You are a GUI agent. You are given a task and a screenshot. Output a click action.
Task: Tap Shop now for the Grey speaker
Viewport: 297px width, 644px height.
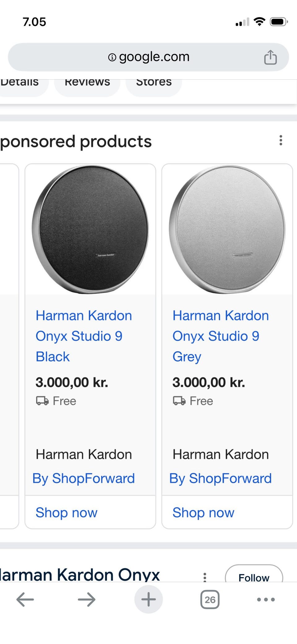[203, 512]
